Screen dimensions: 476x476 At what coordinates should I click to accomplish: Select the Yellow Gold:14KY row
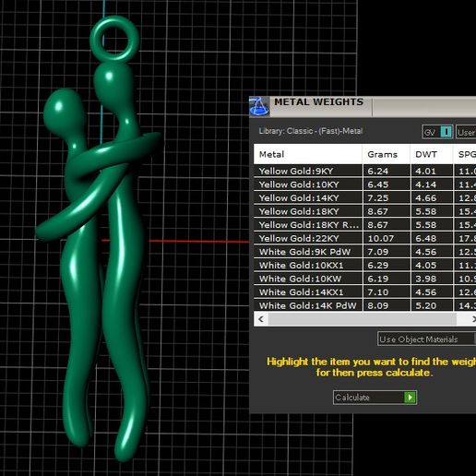364,198
